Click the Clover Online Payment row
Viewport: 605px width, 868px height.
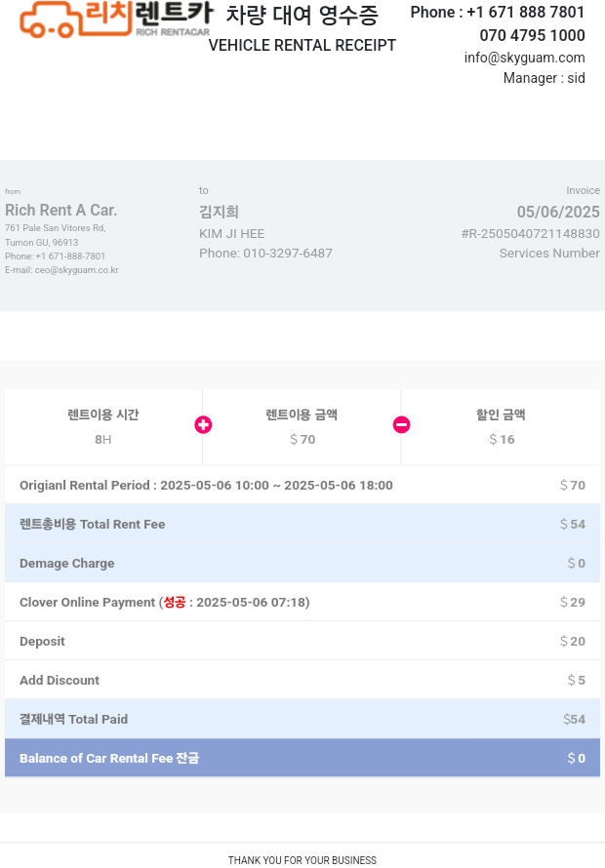pos(302,602)
